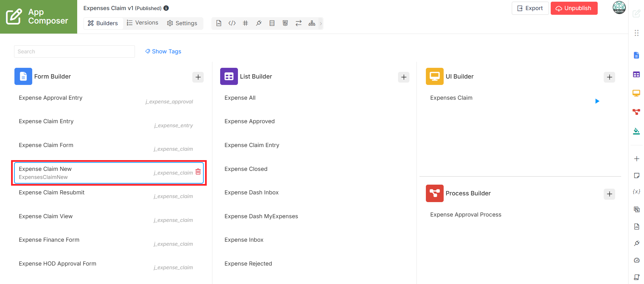Image resolution: width=644 pixels, height=284 pixels.
Task: Open sidebar red process flow icon
Action: pyautogui.click(x=636, y=112)
